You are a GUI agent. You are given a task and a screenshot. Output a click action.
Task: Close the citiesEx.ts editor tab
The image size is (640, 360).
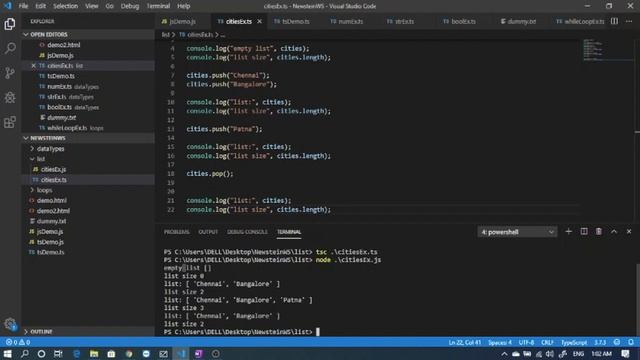point(259,21)
